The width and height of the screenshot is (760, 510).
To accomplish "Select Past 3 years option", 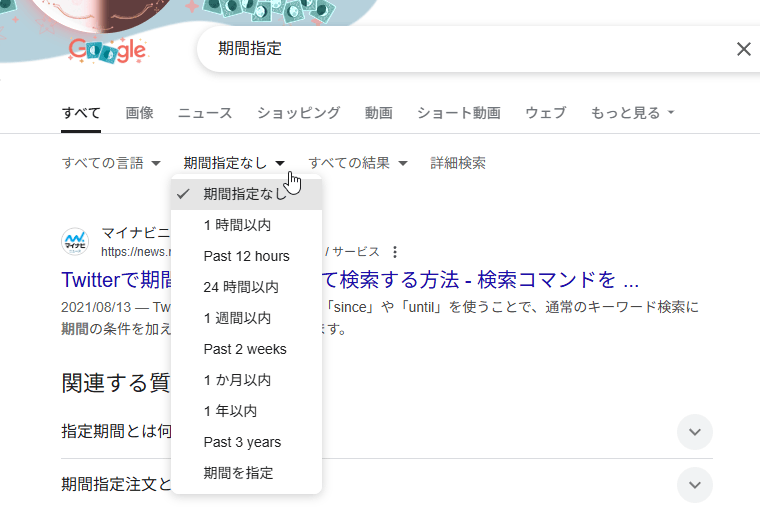I will pyautogui.click(x=247, y=442).
